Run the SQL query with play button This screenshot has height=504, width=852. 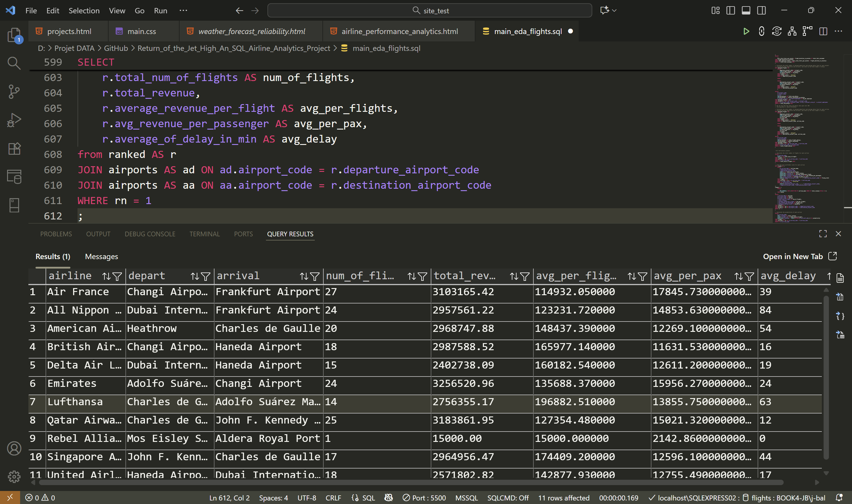[746, 31]
